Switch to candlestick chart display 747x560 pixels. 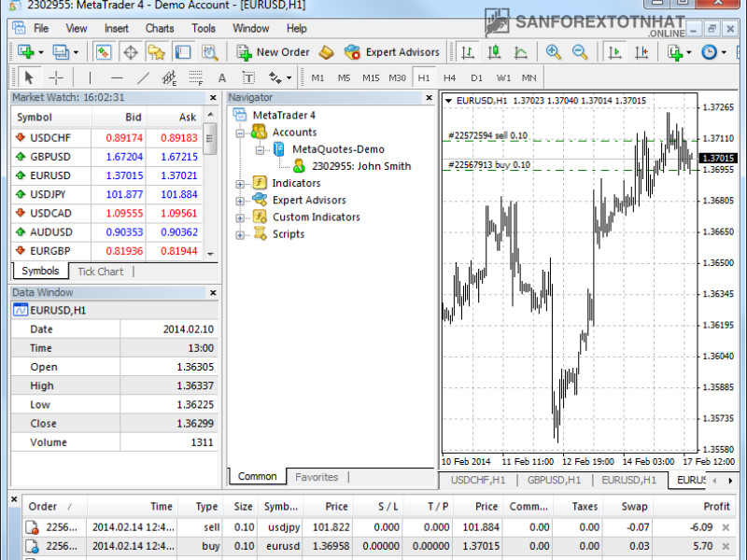[494, 52]
